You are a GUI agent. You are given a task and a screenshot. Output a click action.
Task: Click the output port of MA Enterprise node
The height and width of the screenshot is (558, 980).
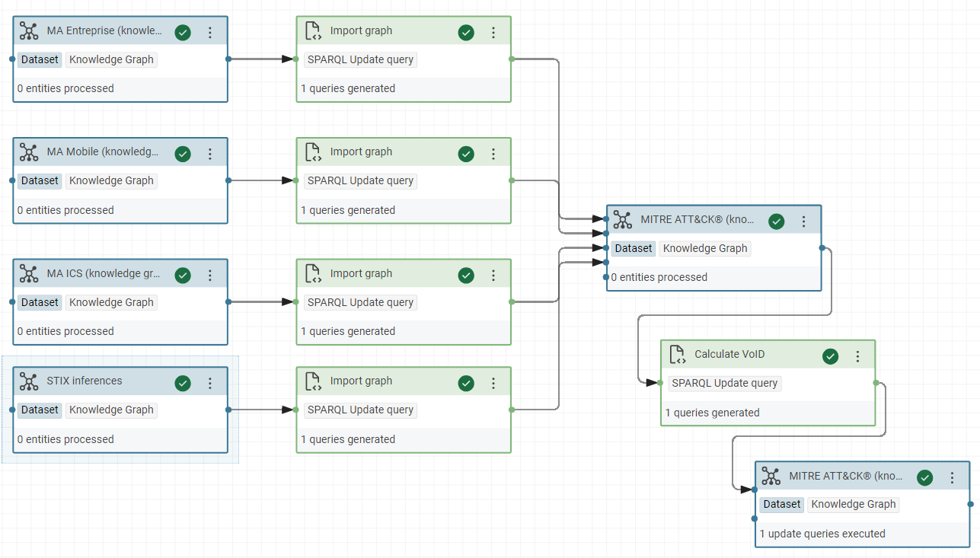pos(228,59)
